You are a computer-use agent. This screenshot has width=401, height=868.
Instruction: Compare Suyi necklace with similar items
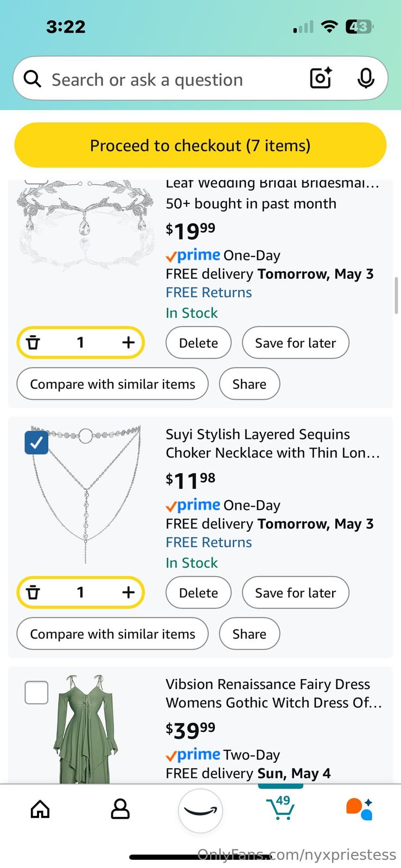(x=112, y=634)
